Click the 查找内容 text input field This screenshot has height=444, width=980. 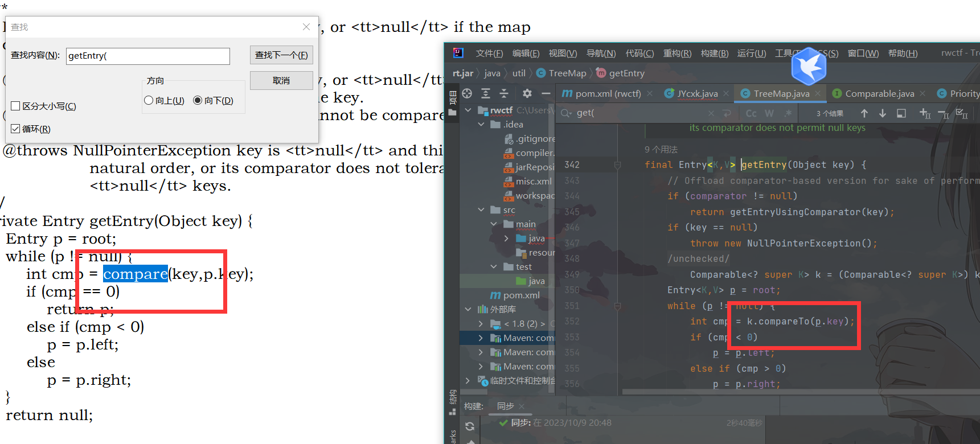click(147, 56)
